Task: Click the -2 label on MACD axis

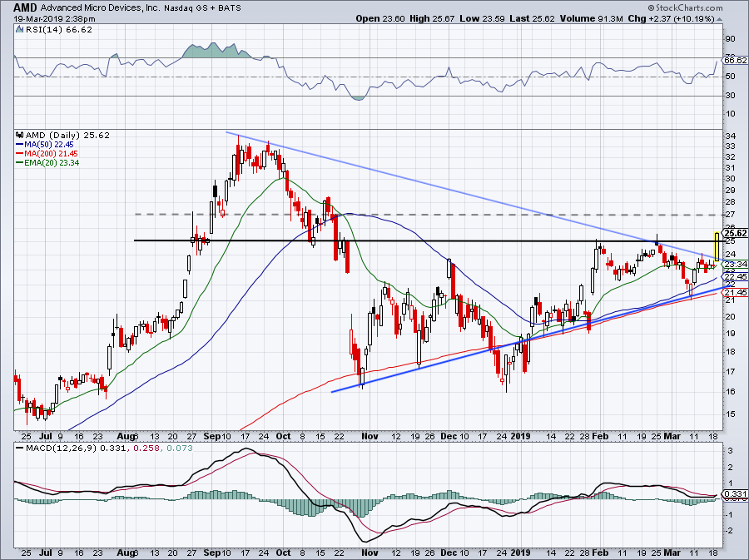Action: (729, 531)
